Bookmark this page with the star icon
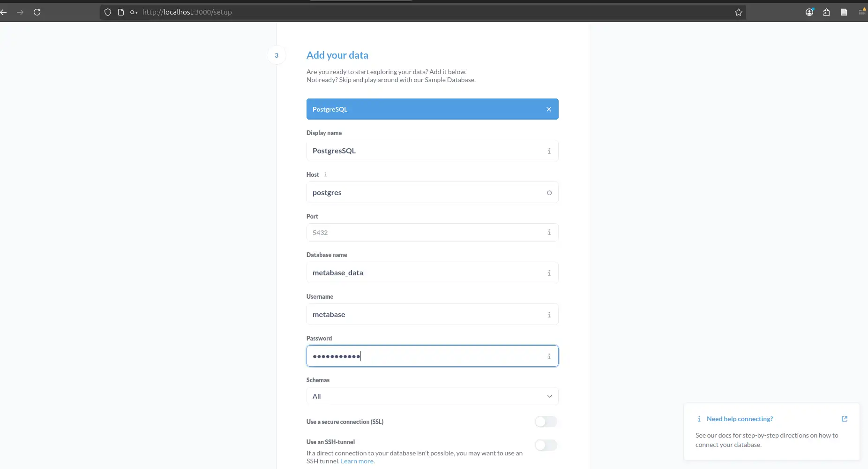 click(x=739, y=12)
